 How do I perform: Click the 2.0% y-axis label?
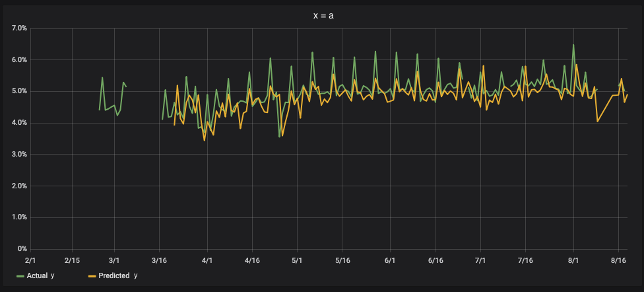pos(20,186)
